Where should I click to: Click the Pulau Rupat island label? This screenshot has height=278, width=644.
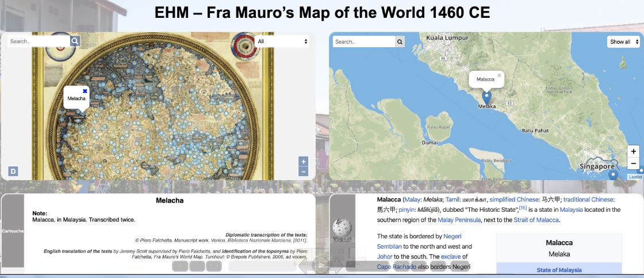tap(438, 127)
